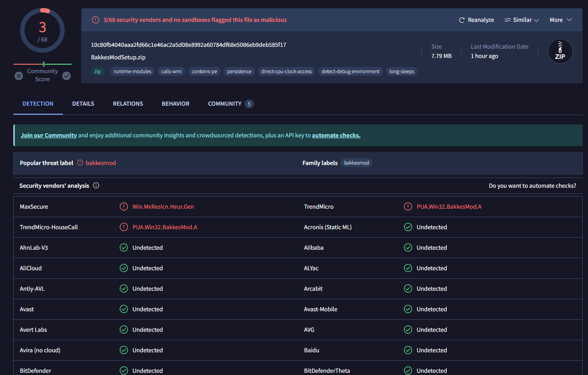The height and width of the screenshot is (375, 588).
Task: Click the Undetected result for Baidu
Action: coord(432,350)
